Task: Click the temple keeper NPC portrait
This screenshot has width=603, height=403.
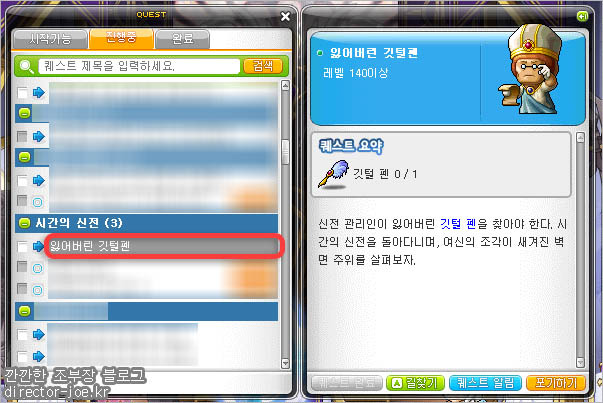Action: pyautogui.click(x=531, y=71)
